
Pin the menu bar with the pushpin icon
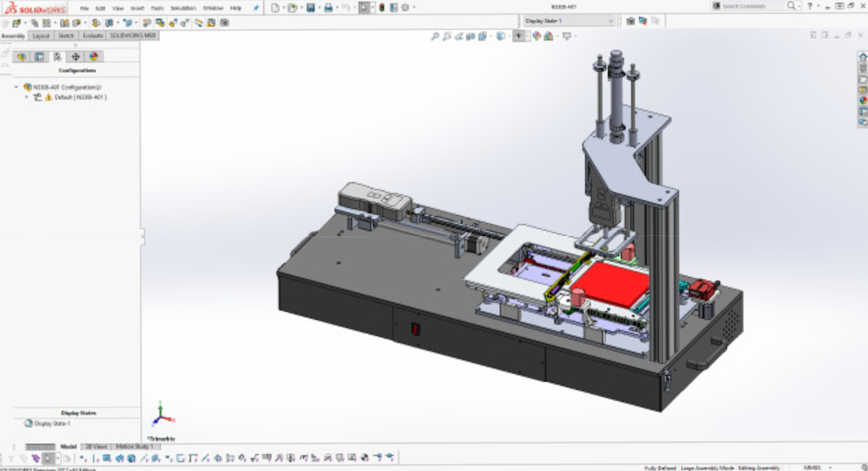[x=256, y=8]
